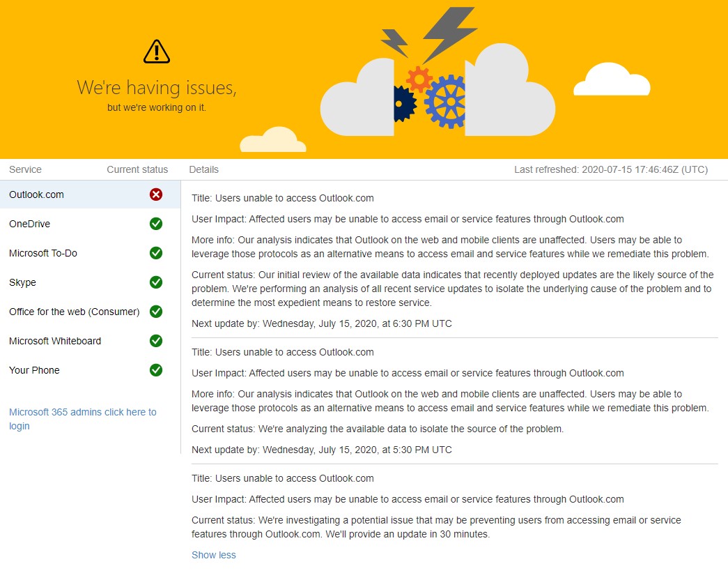The width and height of the screenshot is (728, 573).
Task: Click the green check icon beside Your Phone
Action: tap(156, 370)
